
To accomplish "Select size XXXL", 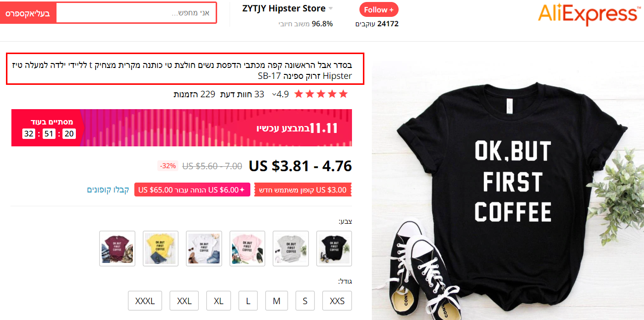I will [x=145, y=301].
